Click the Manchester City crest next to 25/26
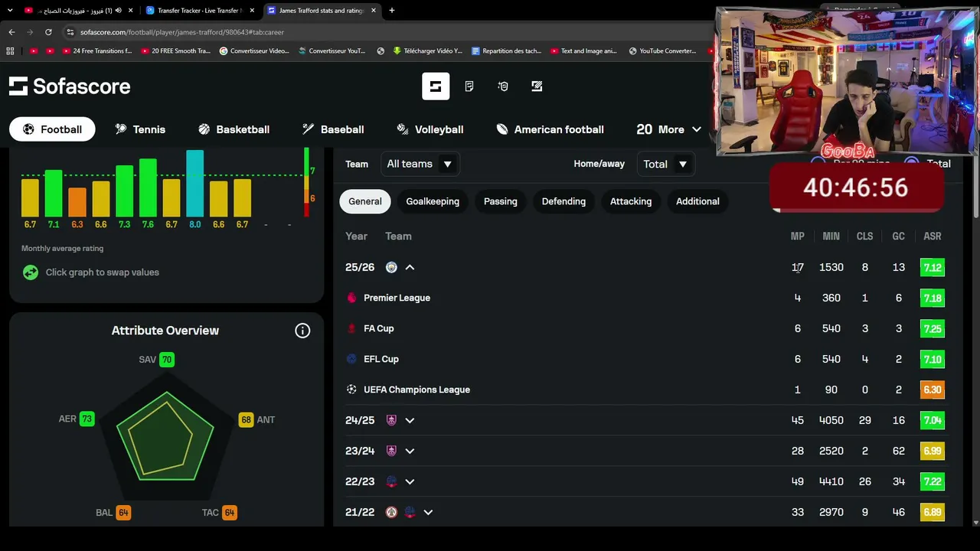980x551 pixels. point(391,267)
